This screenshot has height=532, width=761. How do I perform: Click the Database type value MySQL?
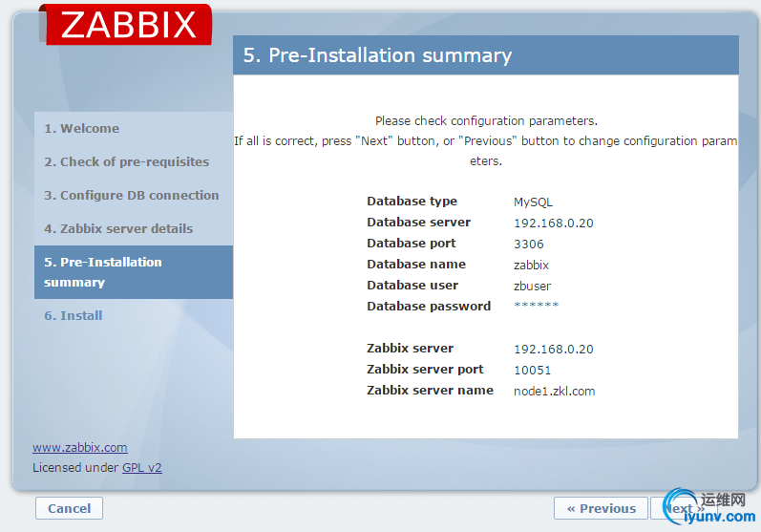[533, 202]
